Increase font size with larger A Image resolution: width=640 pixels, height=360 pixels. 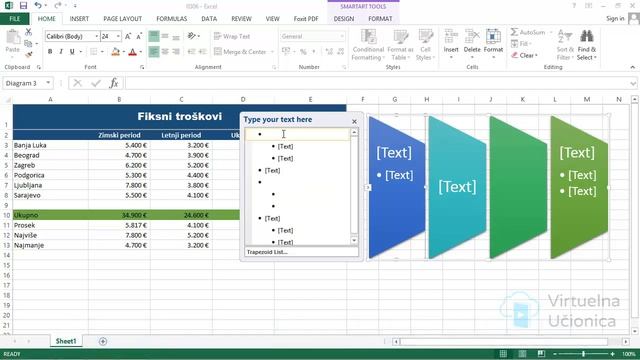(128, 36)
